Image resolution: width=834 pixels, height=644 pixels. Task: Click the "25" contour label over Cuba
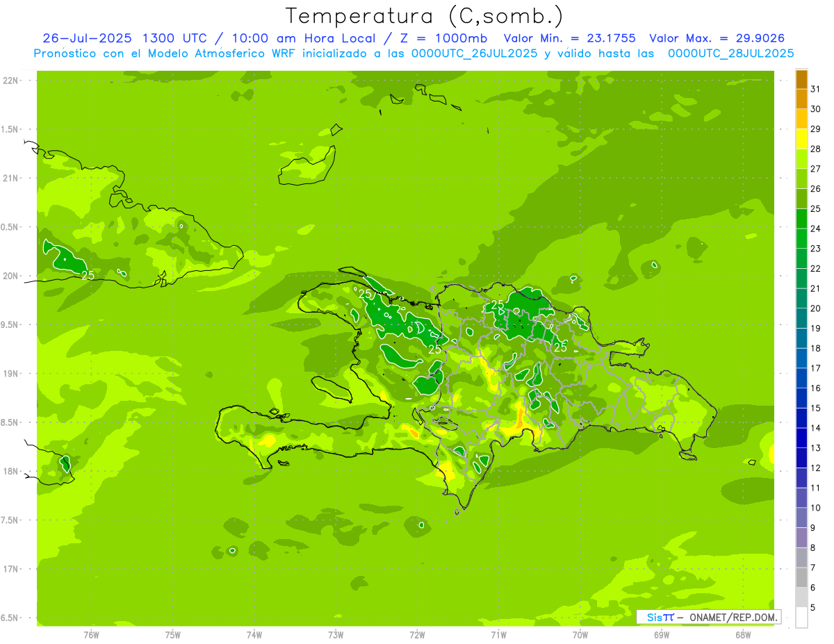point(88,275)
